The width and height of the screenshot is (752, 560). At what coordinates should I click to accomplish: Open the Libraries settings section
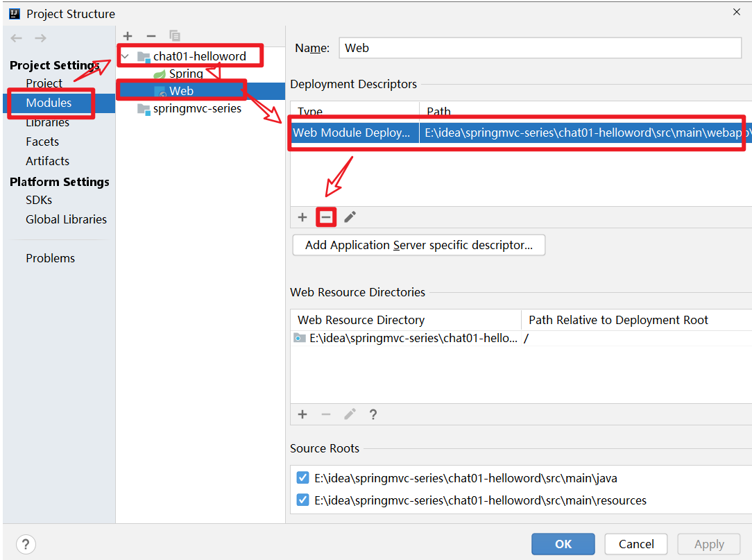pyautogui.click(x=48, y=123)
